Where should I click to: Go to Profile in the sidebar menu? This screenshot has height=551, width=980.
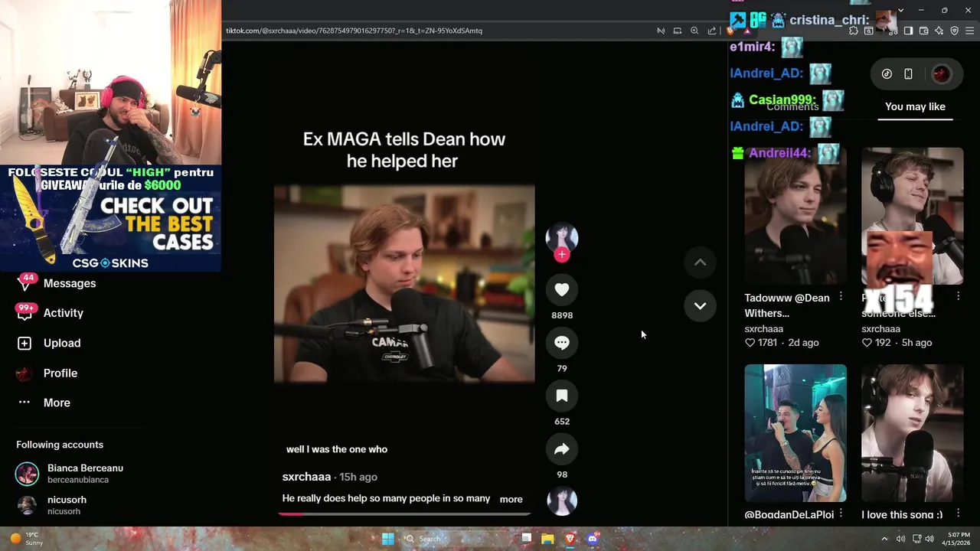(60, 373)
